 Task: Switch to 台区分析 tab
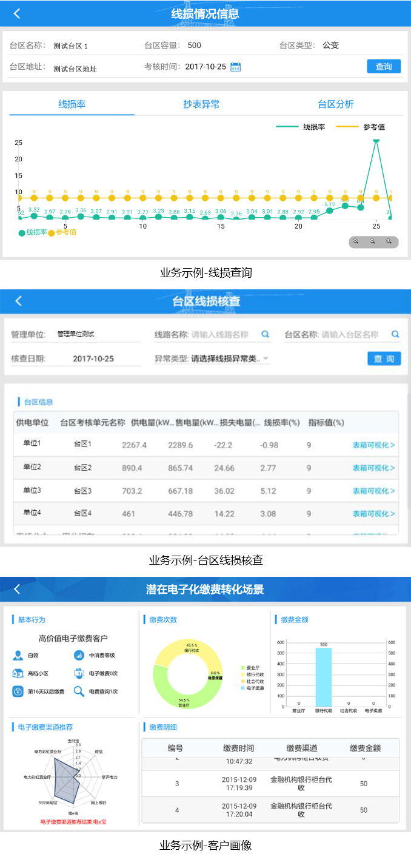coord(336,104)
